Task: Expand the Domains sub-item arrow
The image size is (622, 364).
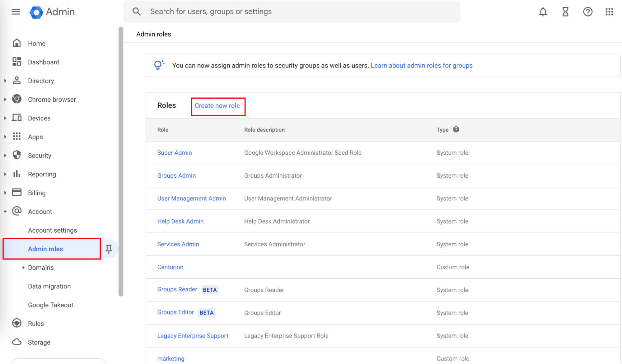Action: point(23,268)
